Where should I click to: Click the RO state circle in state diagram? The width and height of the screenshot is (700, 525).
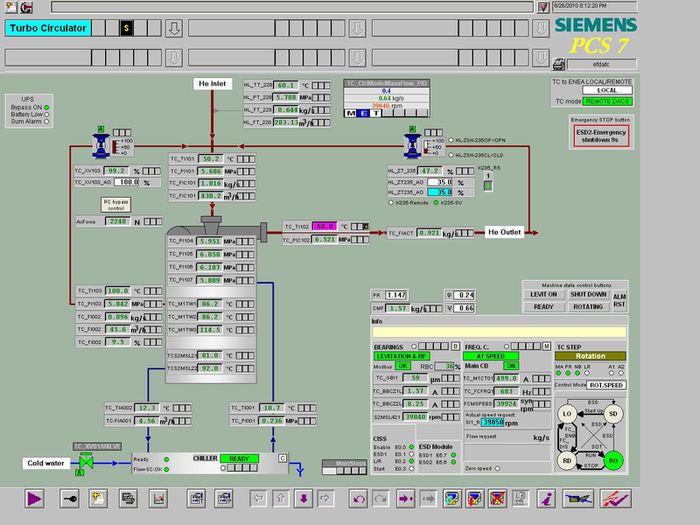613,460
